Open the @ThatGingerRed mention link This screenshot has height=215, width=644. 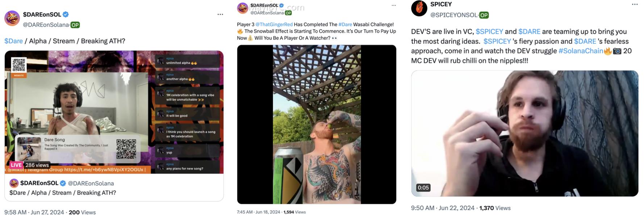pyautogui.click(x=274, y=24)
